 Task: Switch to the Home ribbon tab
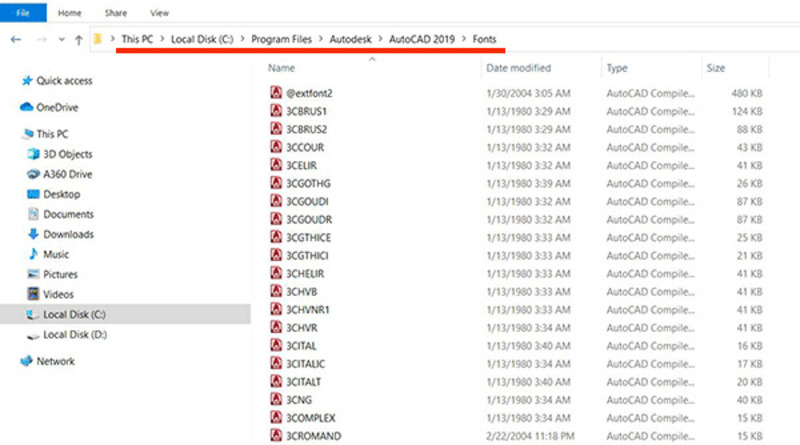click(69, 13)
